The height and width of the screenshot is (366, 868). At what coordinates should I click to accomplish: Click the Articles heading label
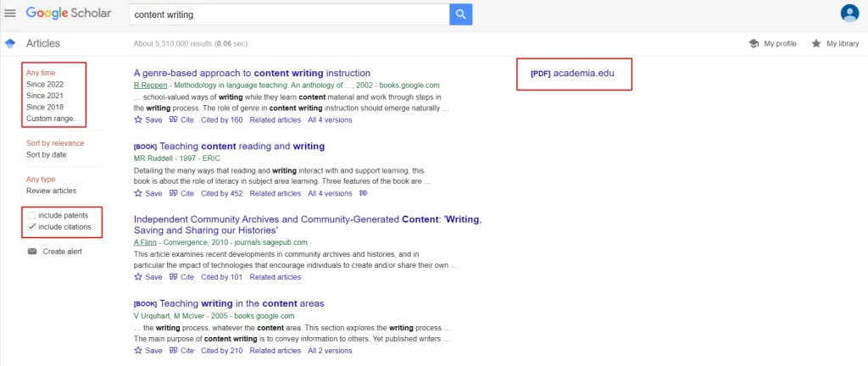[43, 44]
